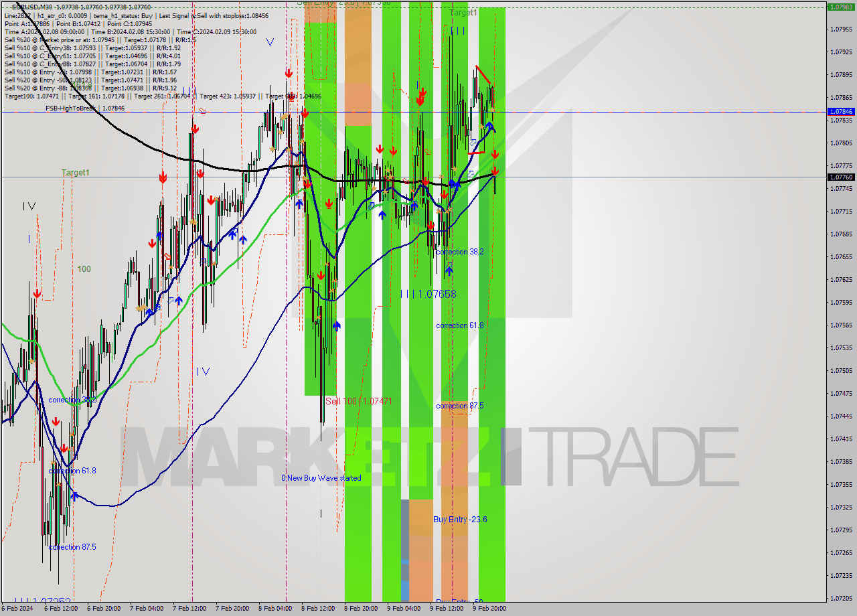Image resolution: width=857 pixels, height=616 pixels.
Task: Click the highlighted 1.07846 price tag
Action: [x=841, y=111]
